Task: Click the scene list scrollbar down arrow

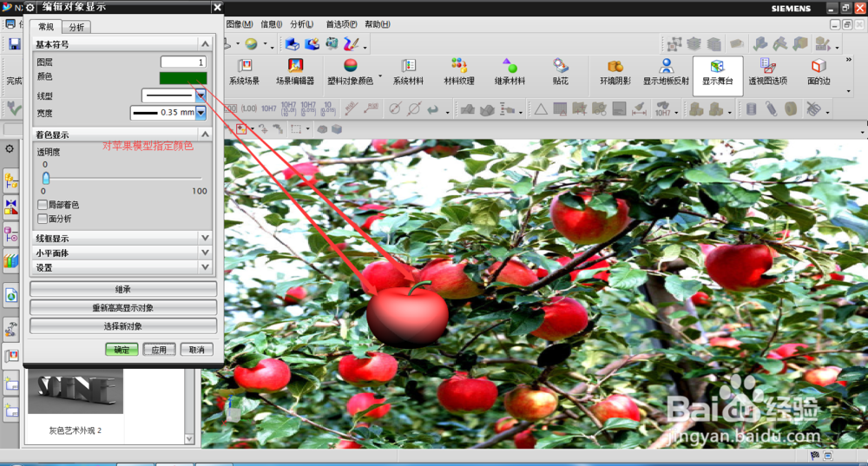Action: (x=189, y=438)
